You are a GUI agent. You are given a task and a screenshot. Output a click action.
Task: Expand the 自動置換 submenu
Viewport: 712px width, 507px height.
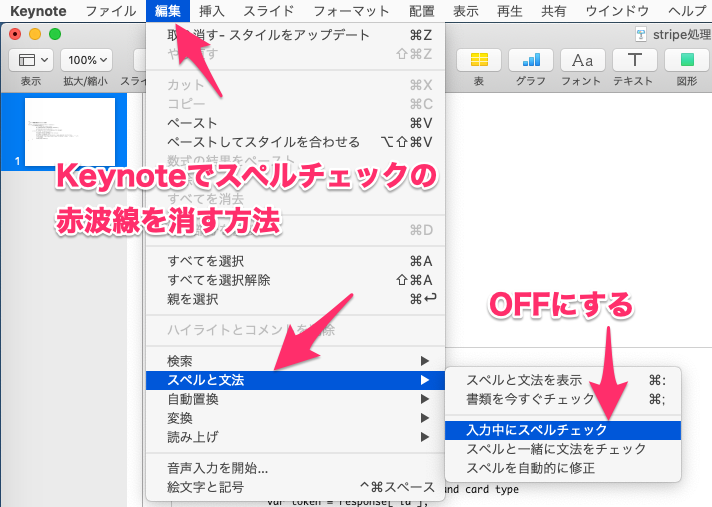pos(295,399)
